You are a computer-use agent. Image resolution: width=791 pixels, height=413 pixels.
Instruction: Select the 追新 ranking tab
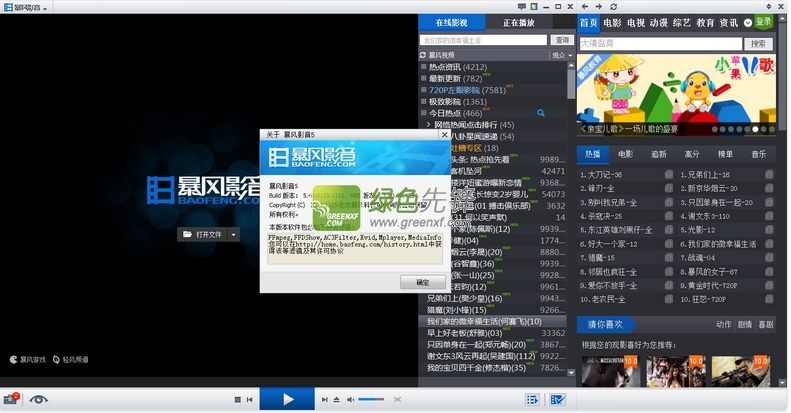pos(659,154)
